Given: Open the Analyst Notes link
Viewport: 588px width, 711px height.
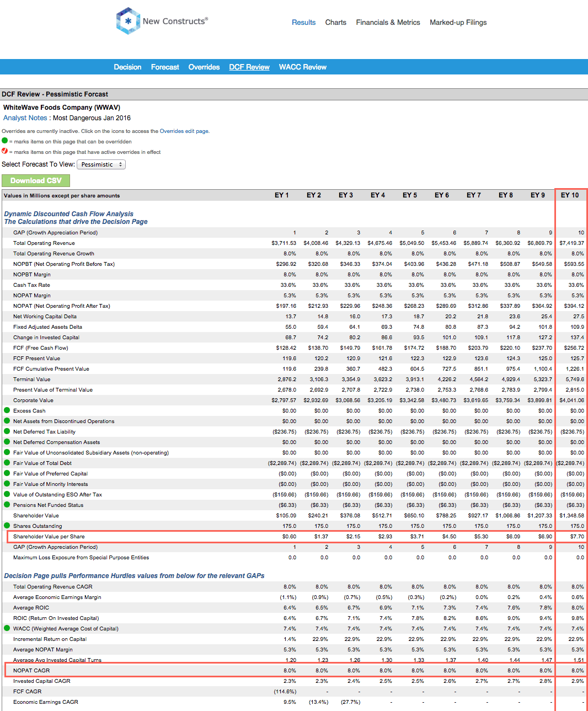Looking at the screenshot, I should coord(25,118).
